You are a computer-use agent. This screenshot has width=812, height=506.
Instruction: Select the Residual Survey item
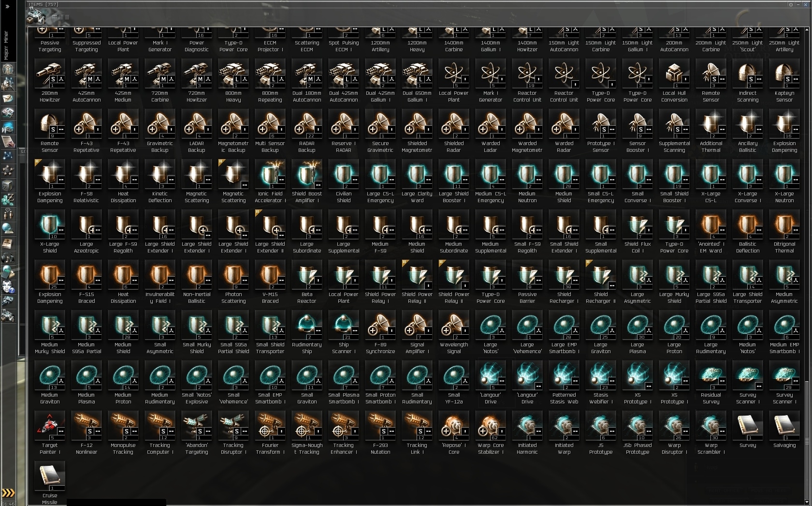pos(711,383)
